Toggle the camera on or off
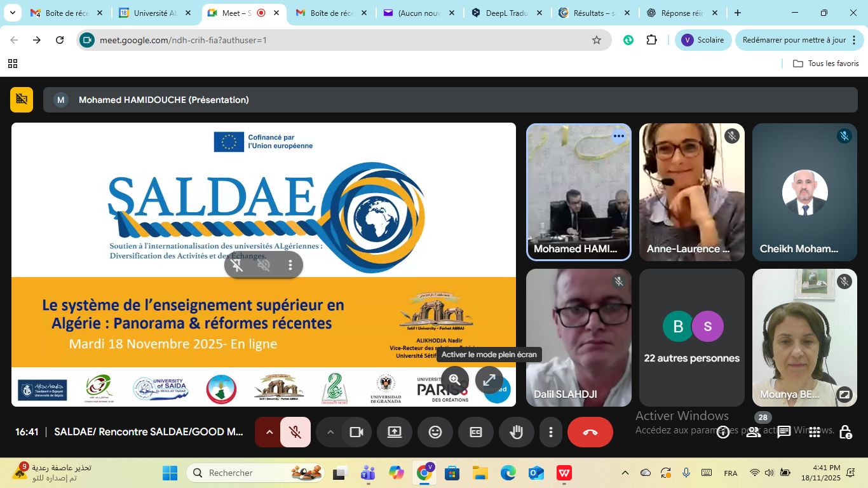Viewport: 868px width, 488px height. click(x=356, y=432)
